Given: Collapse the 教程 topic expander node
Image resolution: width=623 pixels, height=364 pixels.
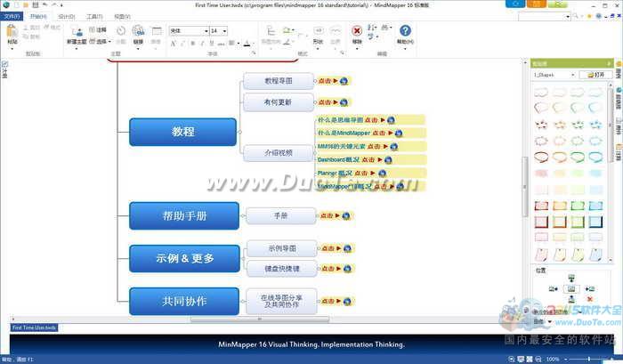Looking at the screenshot, I should pos(239,132).
